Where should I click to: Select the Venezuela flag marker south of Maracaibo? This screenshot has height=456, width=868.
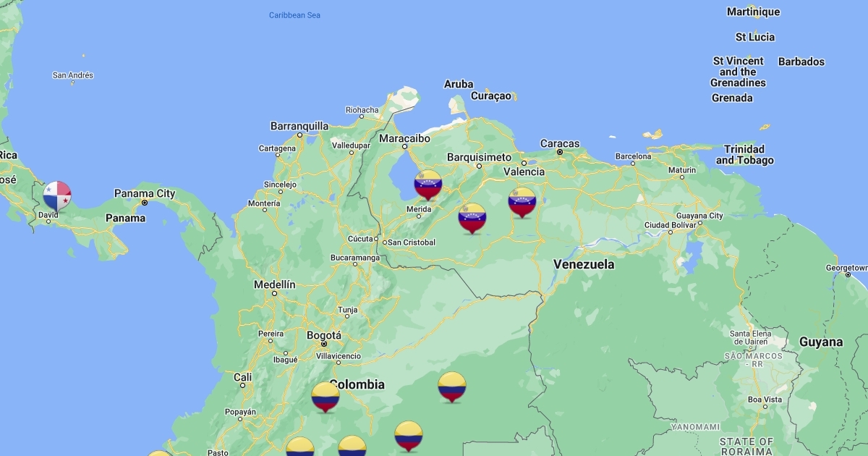point(428,184)
